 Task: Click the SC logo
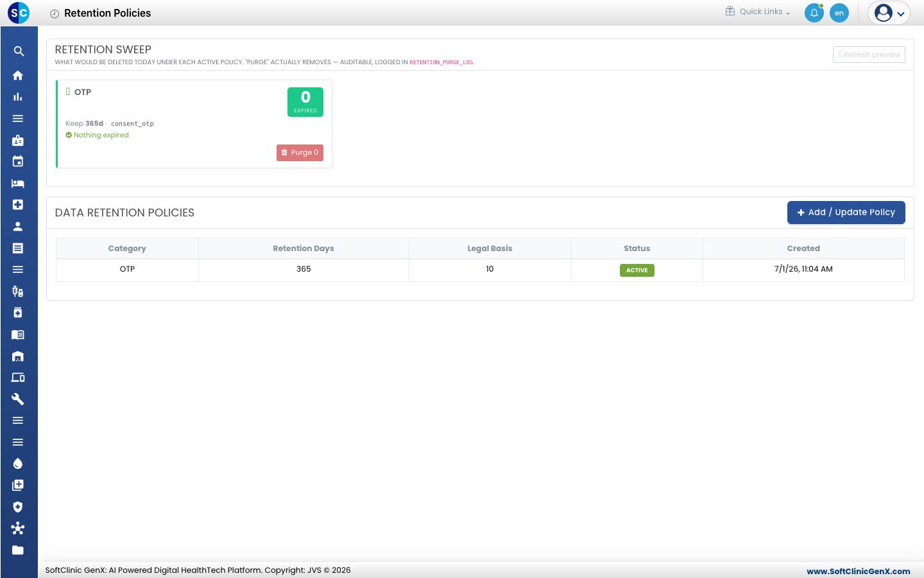click(x=19, y=12)
